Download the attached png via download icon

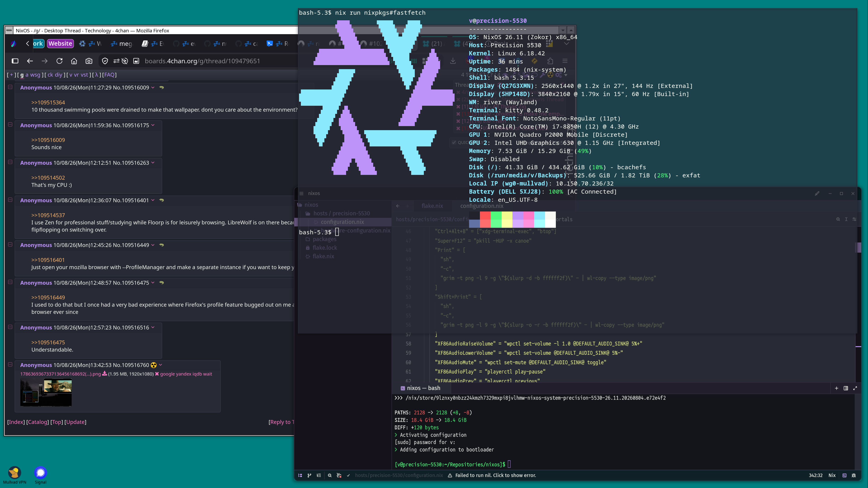click(104, 373)
